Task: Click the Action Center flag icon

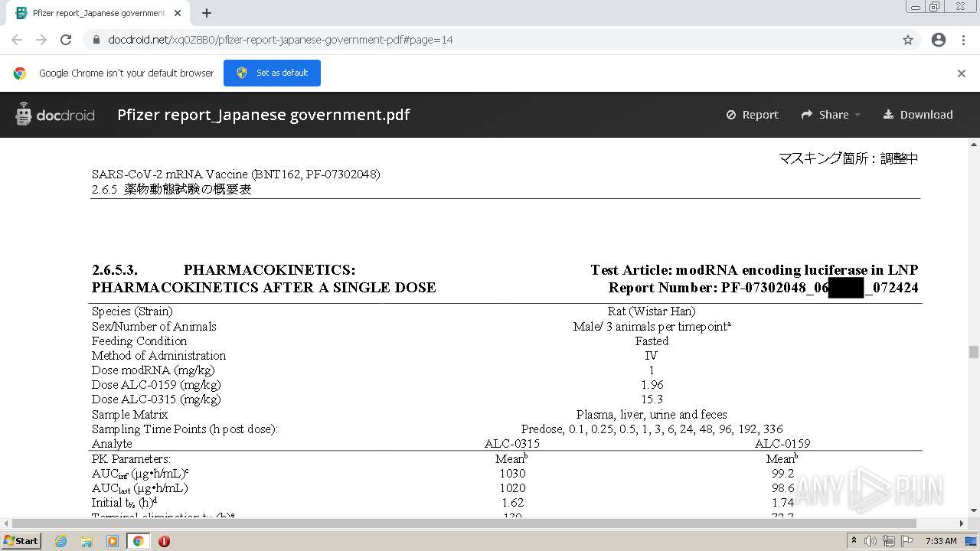Action: [907, 541]
